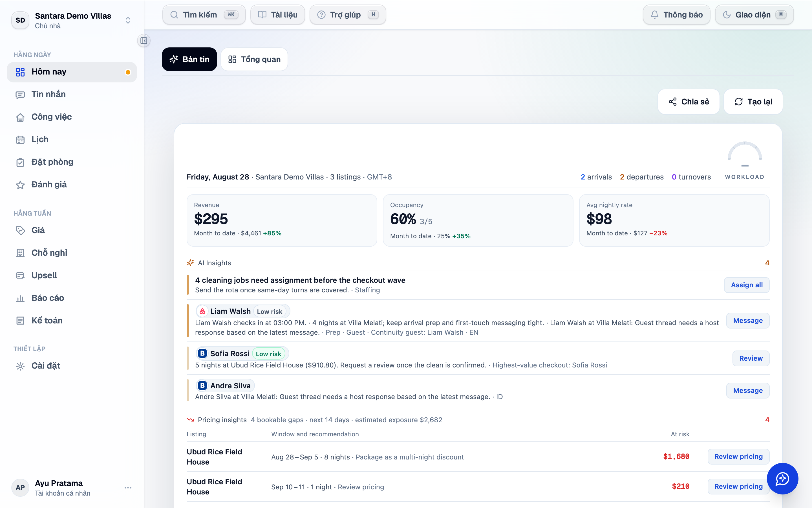This screenshot has width=812, height=508.
Task: Switch to the Tổng quan tab
Action: [254, 59]
